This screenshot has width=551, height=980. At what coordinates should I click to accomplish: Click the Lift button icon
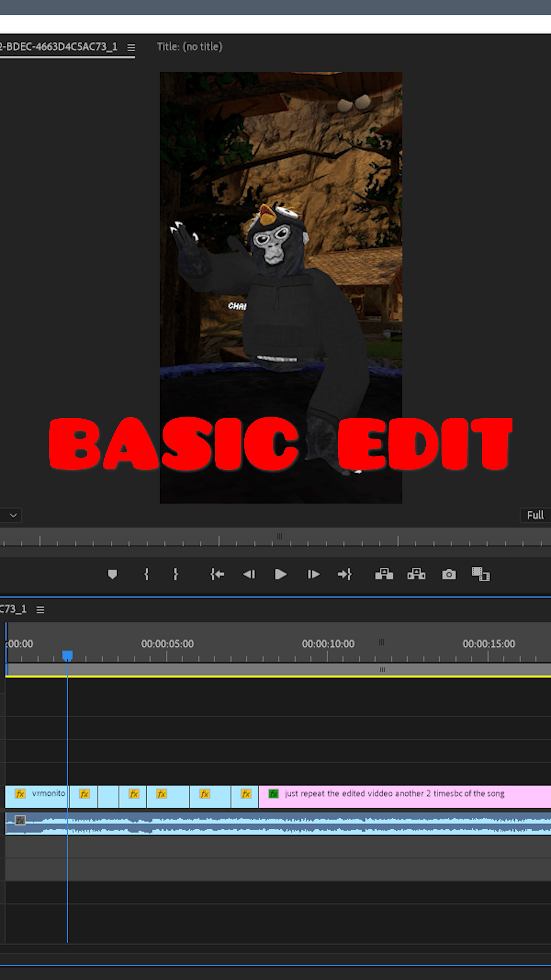coord(384,574)
